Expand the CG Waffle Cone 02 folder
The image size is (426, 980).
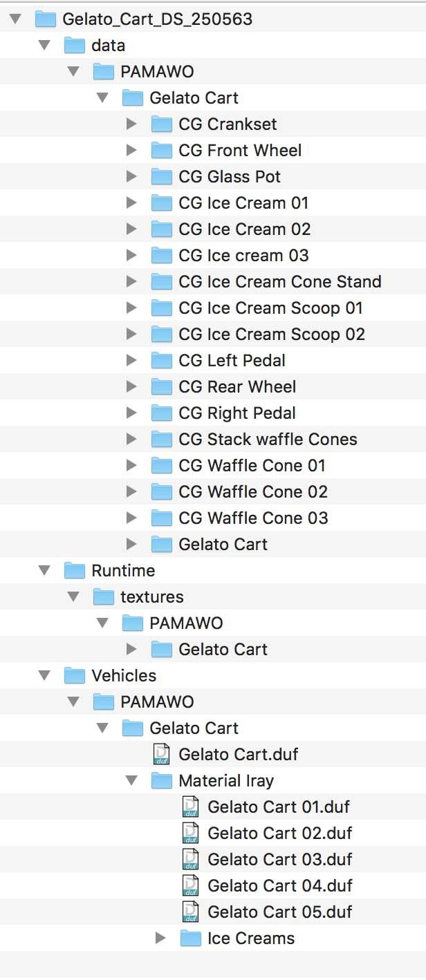(x=131, y=492)
